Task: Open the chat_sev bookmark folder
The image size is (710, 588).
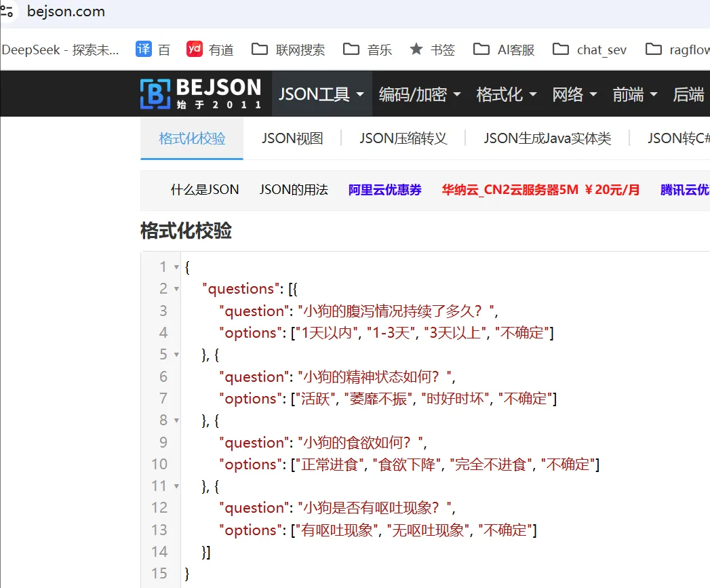Action: [589, 50]
